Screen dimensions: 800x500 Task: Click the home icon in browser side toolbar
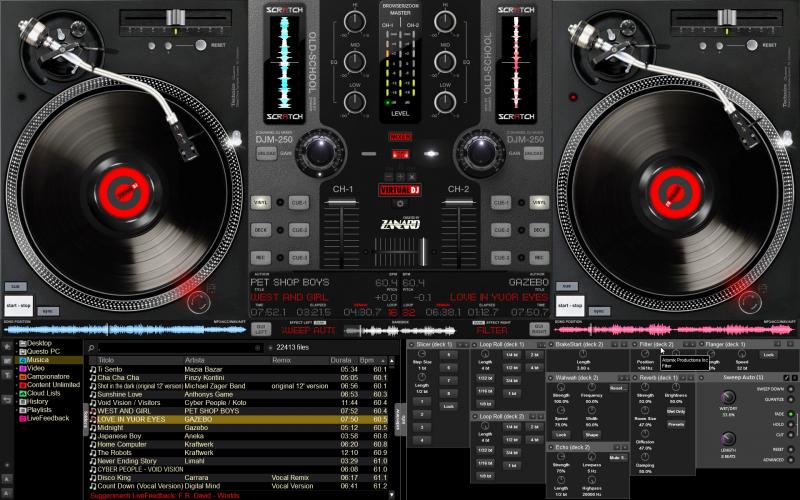pyautogui.click(x=7, y=347)
